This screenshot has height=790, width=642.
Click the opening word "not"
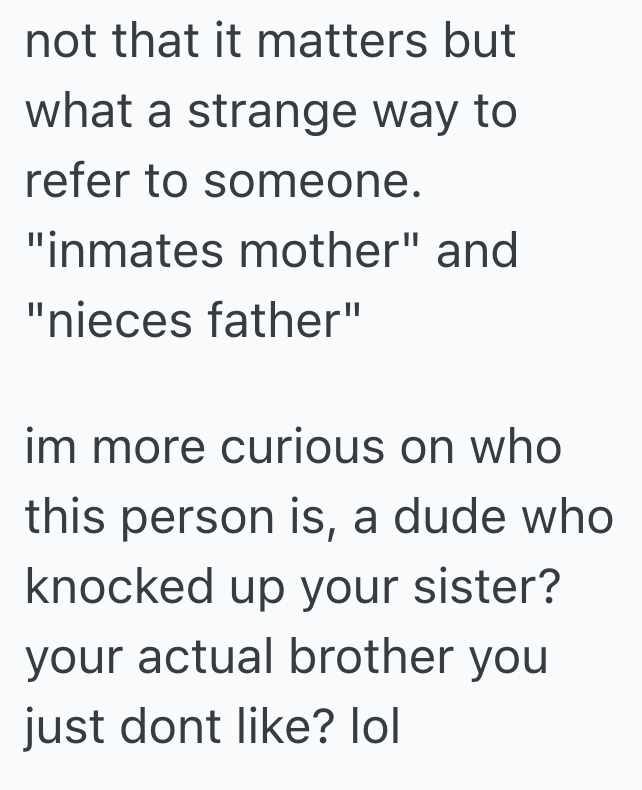56,43
